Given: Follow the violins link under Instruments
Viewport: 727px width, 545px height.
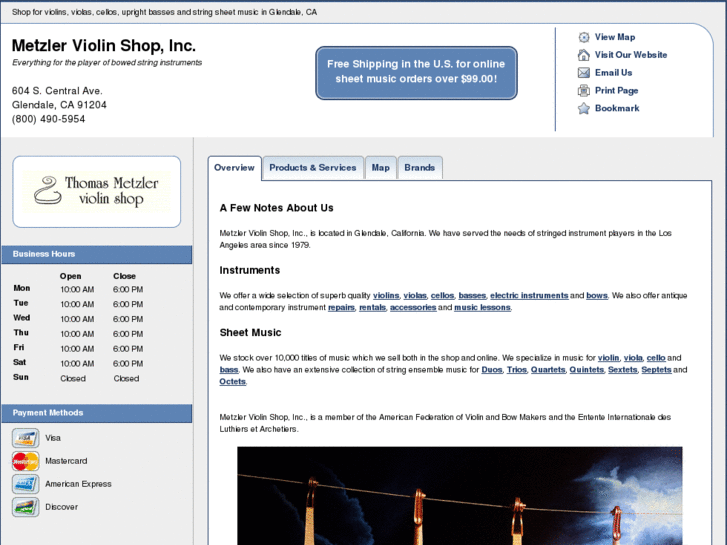Looking at the screenshot, I should pos(386,295).
